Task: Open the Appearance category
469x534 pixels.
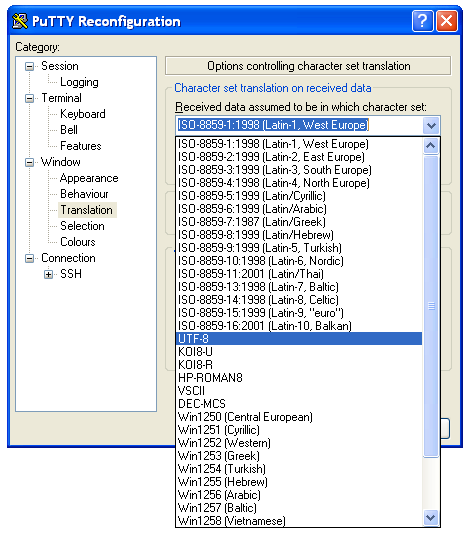Action: [x=89, y=178]
